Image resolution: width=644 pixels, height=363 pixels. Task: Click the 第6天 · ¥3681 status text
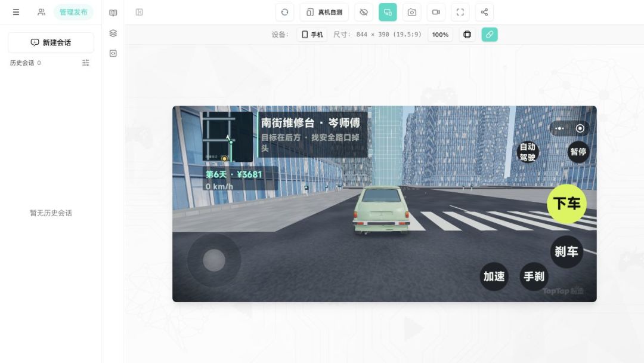[233, 174]
